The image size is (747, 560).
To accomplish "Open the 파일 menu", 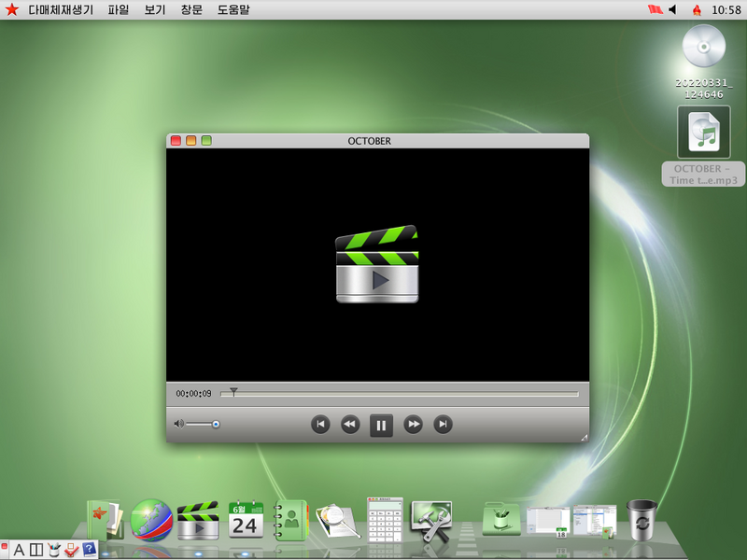I will (119, 9).
